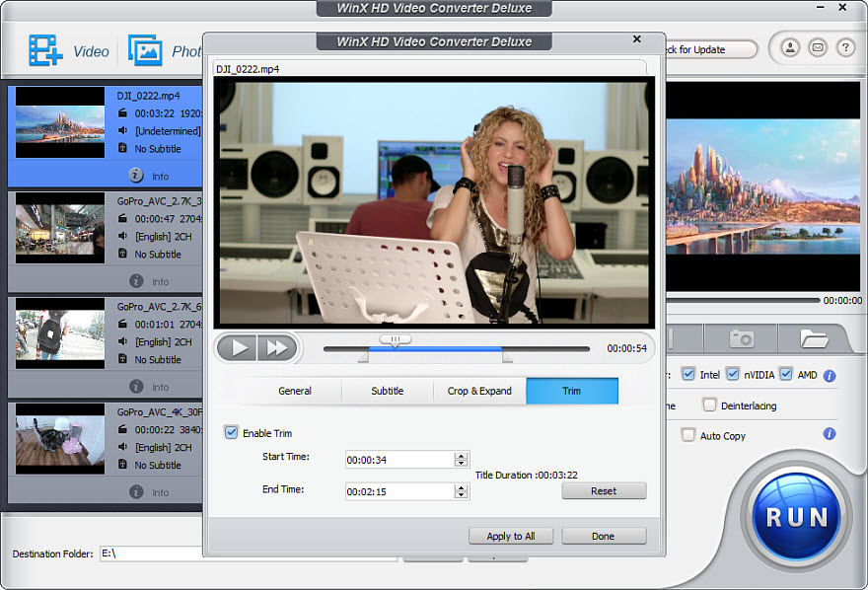Click the Apply to All button
Viewport: 868px width, 590px height.
(510, 536)
